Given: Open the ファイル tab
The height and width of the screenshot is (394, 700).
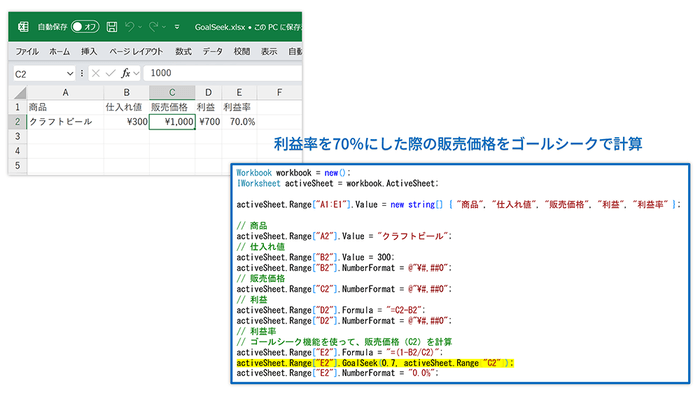Looking at the screenshot, I should 27,52.
